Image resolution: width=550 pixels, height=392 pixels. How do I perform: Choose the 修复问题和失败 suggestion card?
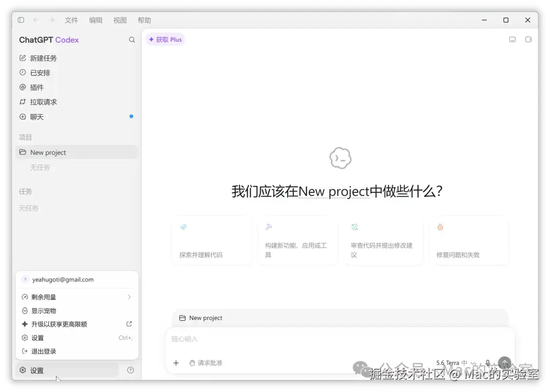469,240
